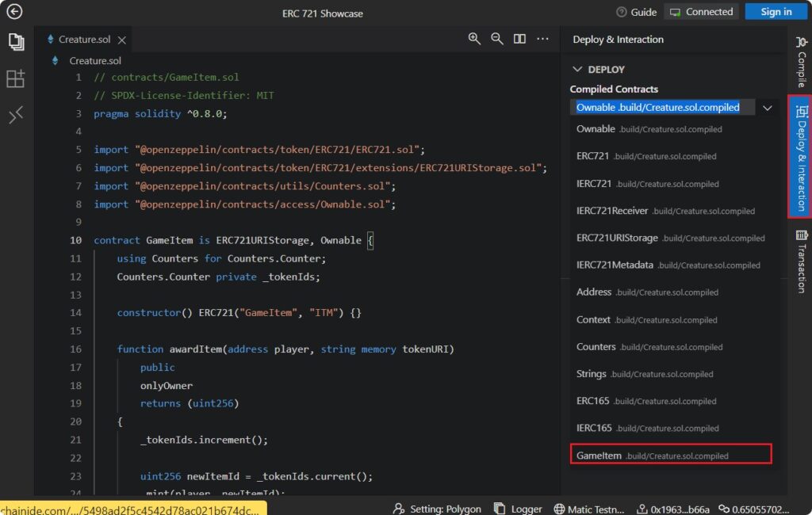Click the Compiled Contracts input field
Image resolution: width=812 pixels, height=515 pixels.
[x=658, y=107]
